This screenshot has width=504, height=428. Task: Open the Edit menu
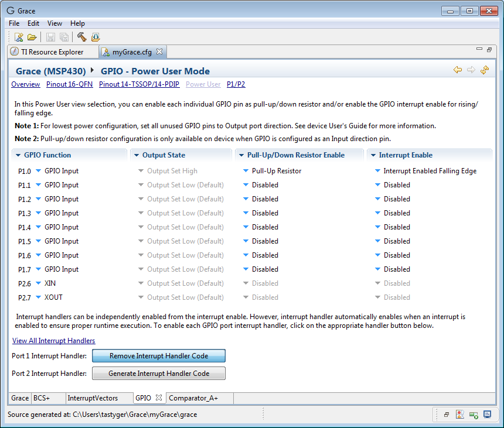(33, 23)
